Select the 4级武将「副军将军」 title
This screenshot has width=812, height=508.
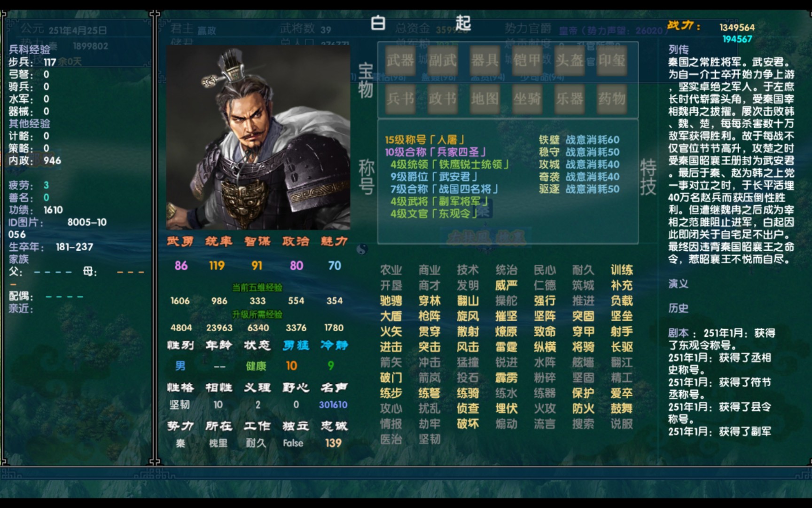click(440, 201)
